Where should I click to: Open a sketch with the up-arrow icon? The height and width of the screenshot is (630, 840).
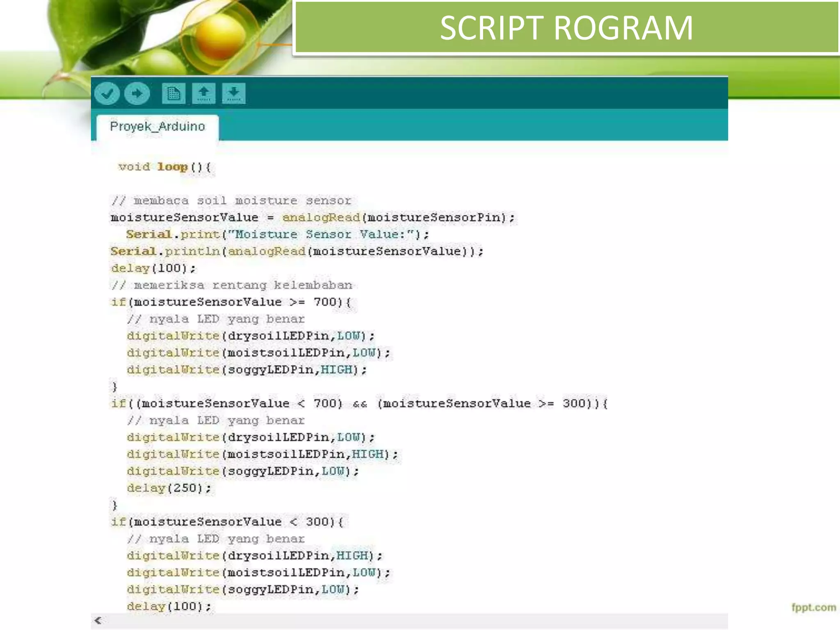[204, 94]
